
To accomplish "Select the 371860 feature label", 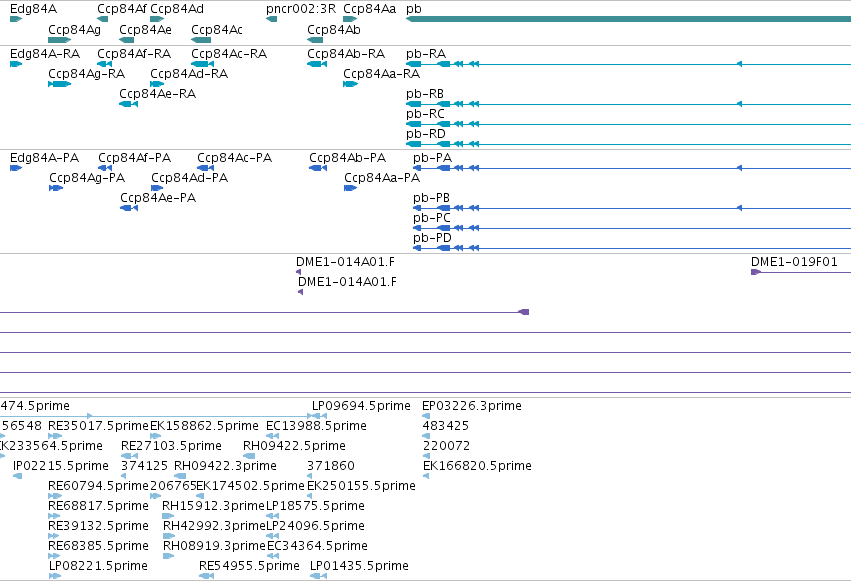I will click(331, 466).
